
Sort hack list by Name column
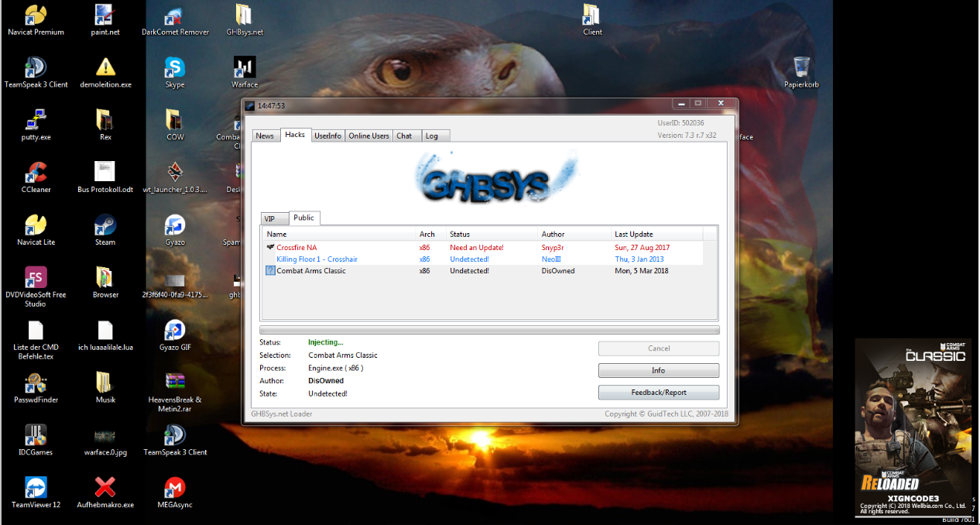(339, 234)
